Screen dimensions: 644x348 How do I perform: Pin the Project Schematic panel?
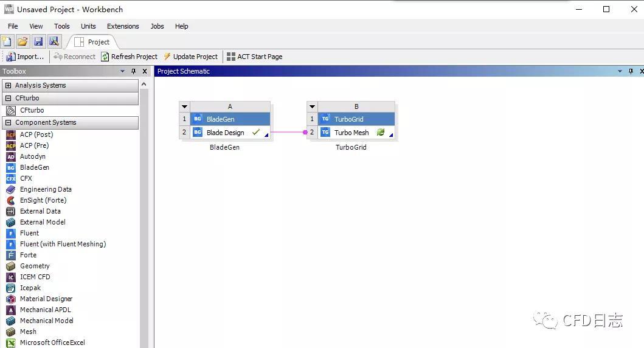click(631, 71)
